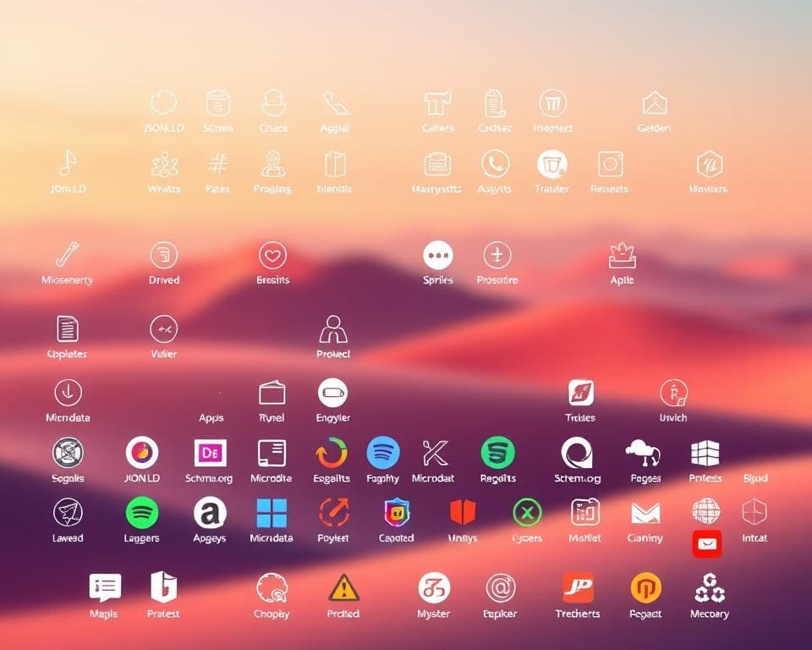The image size is (812, 650).
Task: Launch the Gelden envelope icon
Action: (655, 102)
